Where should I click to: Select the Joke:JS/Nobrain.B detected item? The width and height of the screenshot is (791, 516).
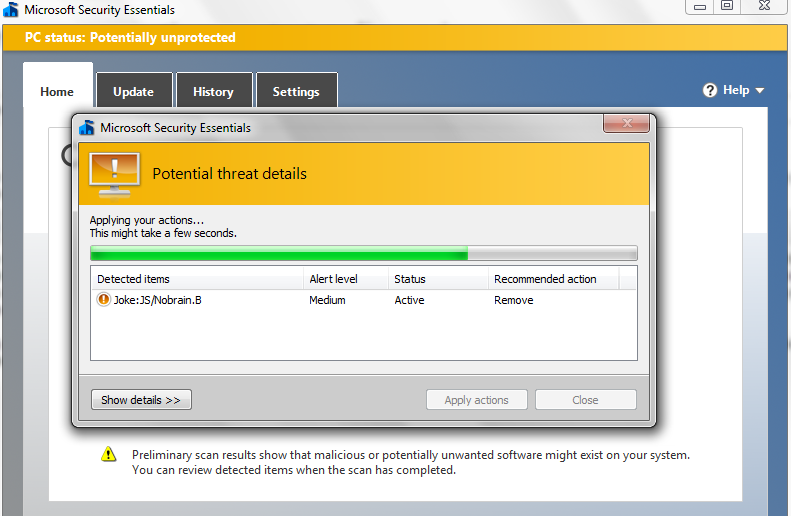[x=157, y=300]
